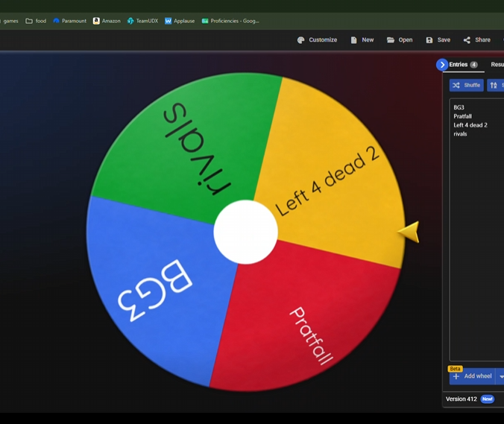Sort entries with the sort button
The width and height of the screenshot is (504, 424).
[x=495, y=85]
